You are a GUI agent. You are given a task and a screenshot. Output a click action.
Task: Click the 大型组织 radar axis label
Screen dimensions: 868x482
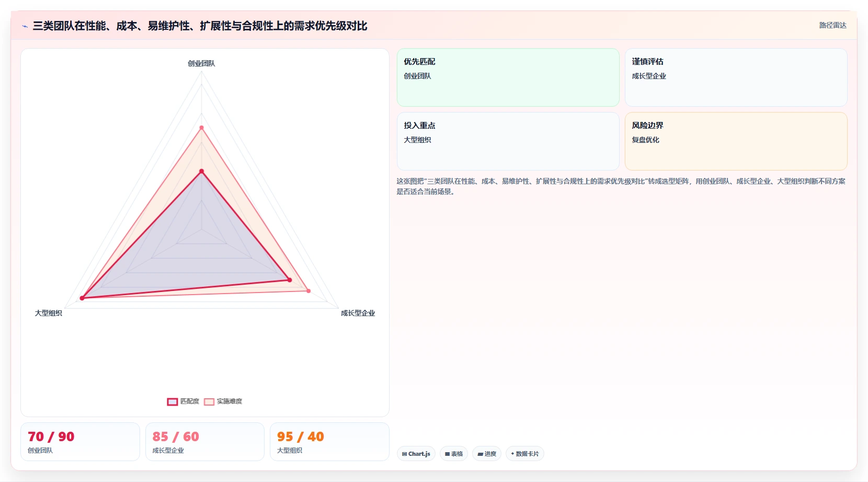coord(49,313)
